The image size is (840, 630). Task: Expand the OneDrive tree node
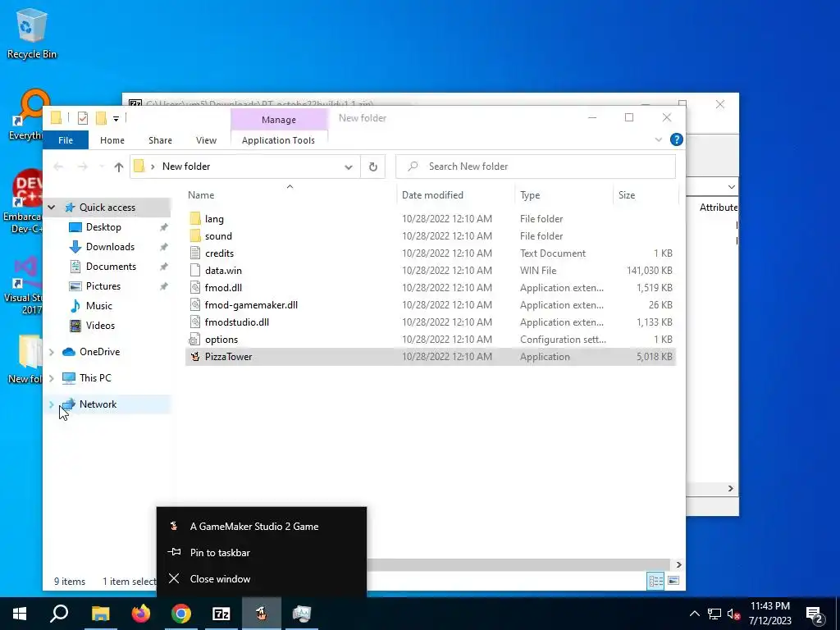52,352
